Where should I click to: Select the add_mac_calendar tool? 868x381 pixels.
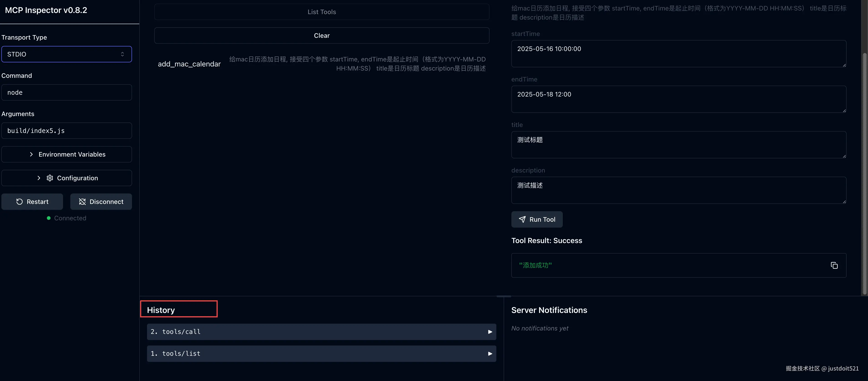coord(189,64)
